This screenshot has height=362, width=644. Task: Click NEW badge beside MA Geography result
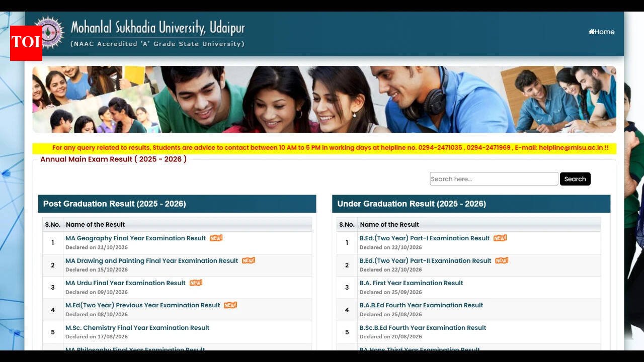click(216, 238)
